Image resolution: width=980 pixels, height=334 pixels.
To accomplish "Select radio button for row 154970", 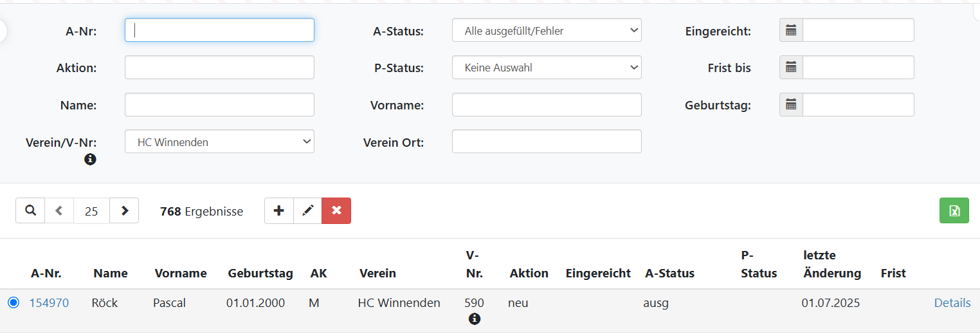I will click(x=14, y=302).
